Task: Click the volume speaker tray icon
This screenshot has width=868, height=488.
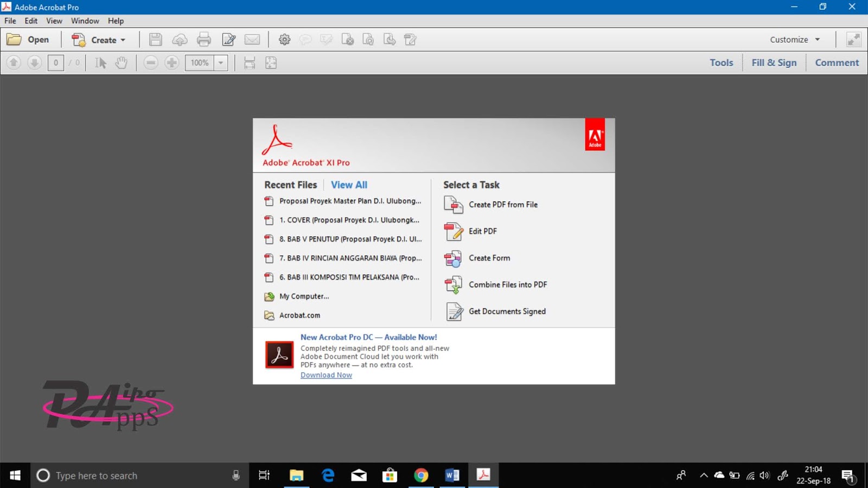Action: [x=765, y=476]
